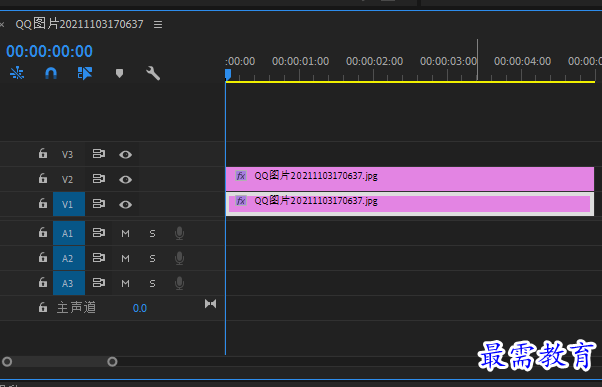Toggle lock on track A3

point(43,283)
